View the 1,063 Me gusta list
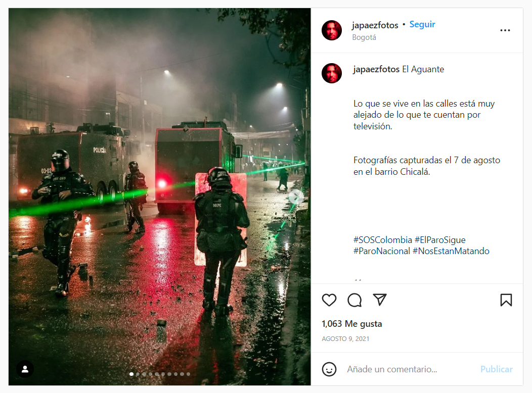Viewport: 532px width, 393px height. coord(352,324)
